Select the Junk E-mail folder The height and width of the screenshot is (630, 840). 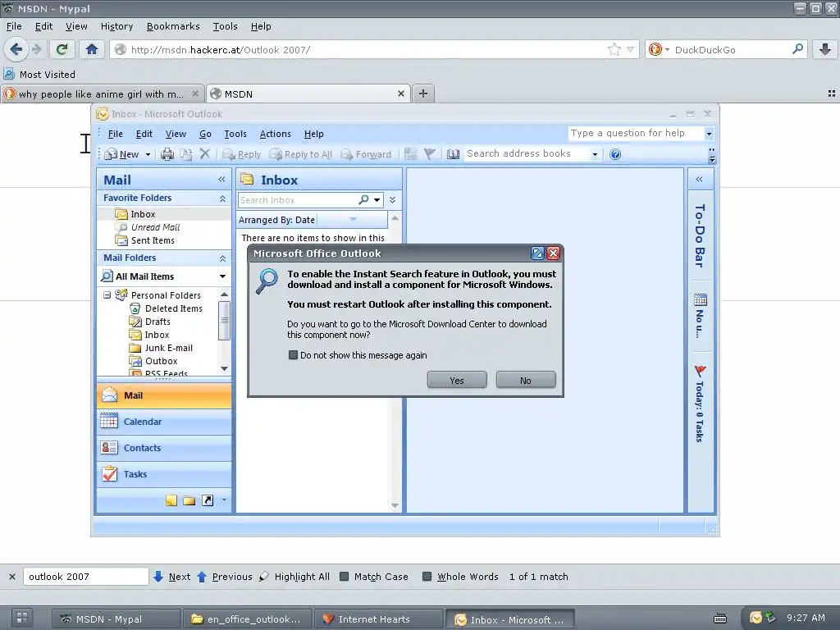point(168,348)
